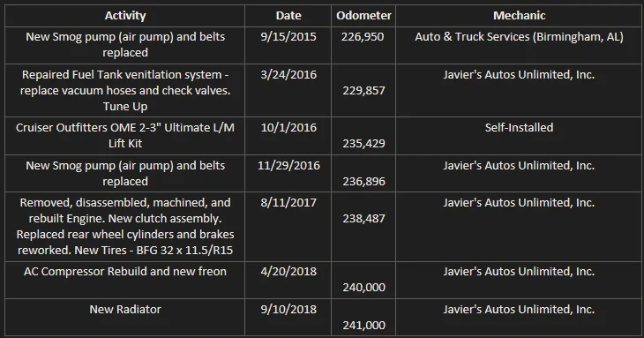Click Auto & Truck Services (Birmingham, AL) cell
This screenshot has height=338, width=644.
click(519, 36)
